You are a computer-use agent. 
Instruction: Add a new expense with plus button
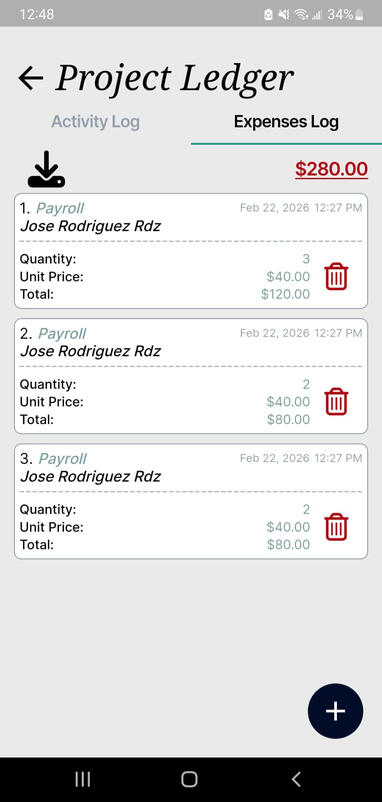coord(335,711)
